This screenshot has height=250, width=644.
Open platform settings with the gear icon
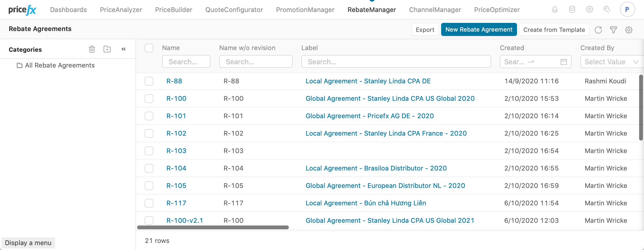coord(590,9)
